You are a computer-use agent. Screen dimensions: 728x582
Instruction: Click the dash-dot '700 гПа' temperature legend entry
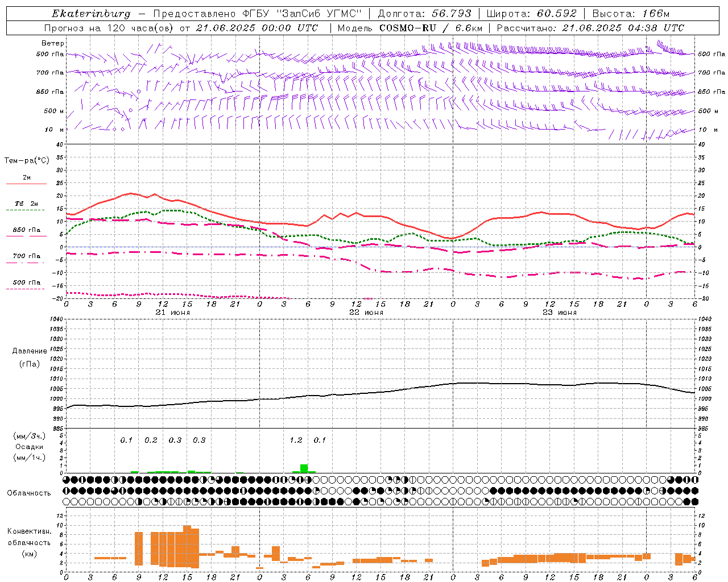27,256
